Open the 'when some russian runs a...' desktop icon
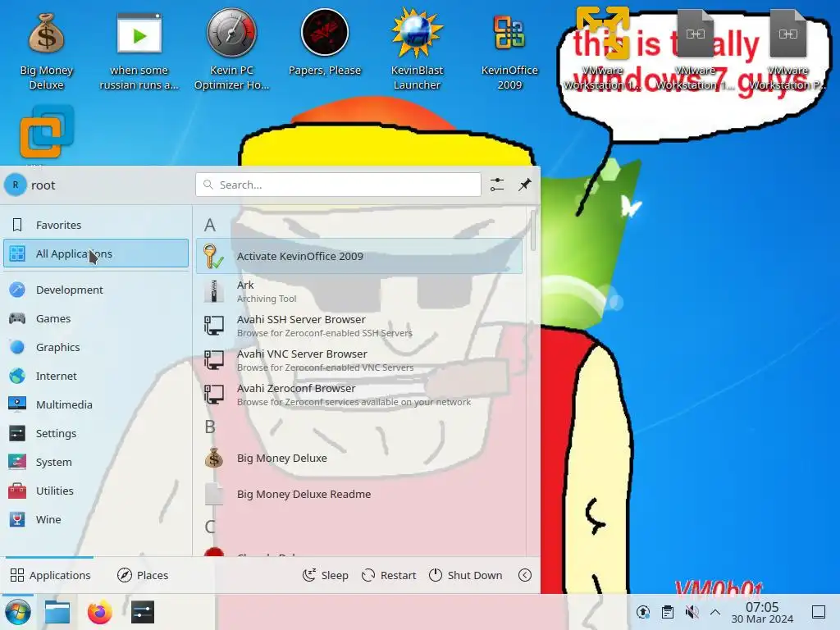The width and height of the screenshot is (840, 630). click(139, 51)
